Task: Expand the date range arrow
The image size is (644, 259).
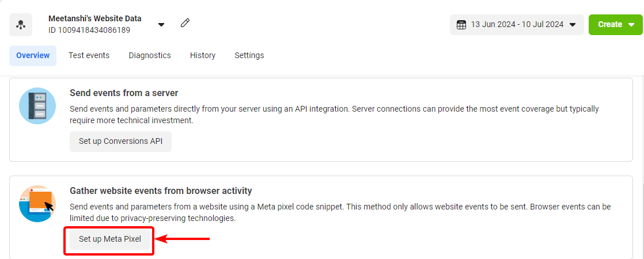Action: pyautogui.click(x=573, y=25)
